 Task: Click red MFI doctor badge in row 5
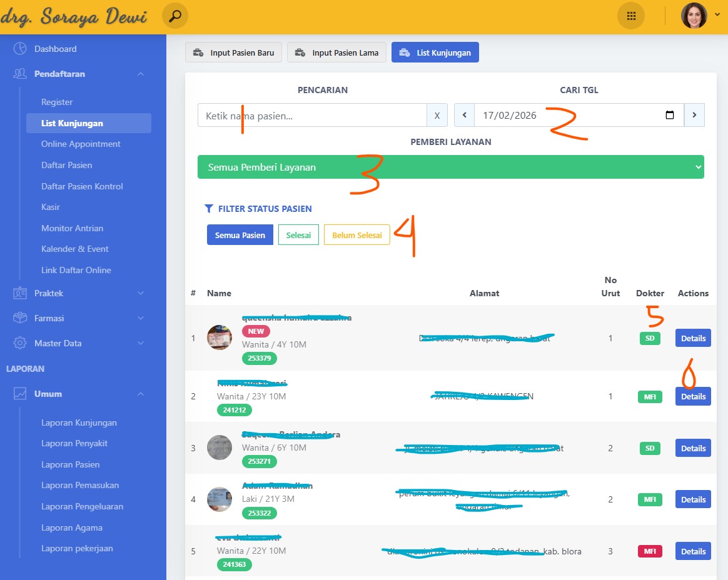click(649, 551)
